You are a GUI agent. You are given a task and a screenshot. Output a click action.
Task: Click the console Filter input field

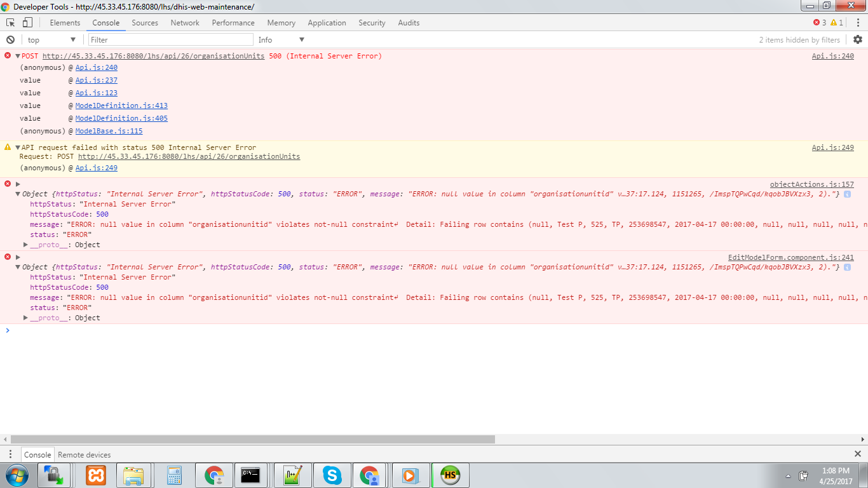point(170,39)
